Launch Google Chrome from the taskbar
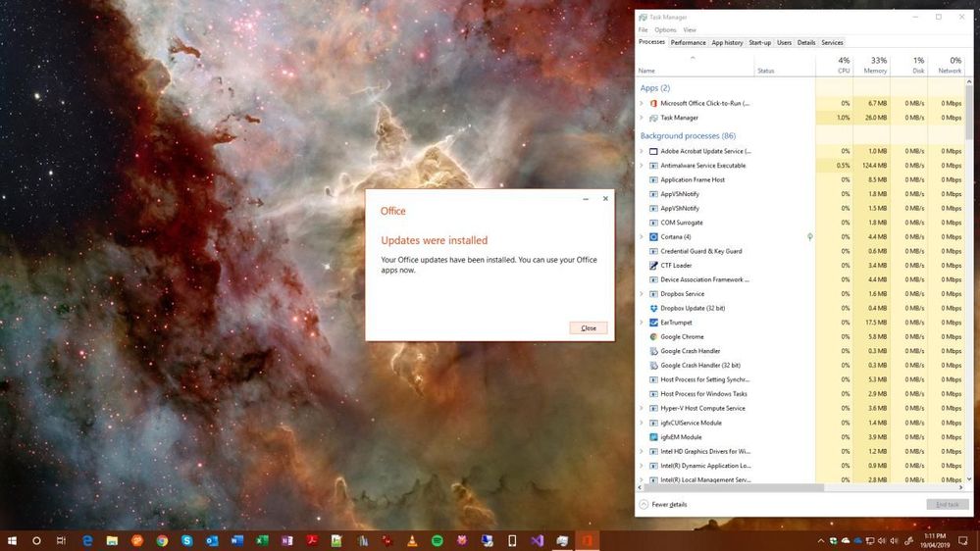This screenshot has height=551, width=980. point(162,540)
